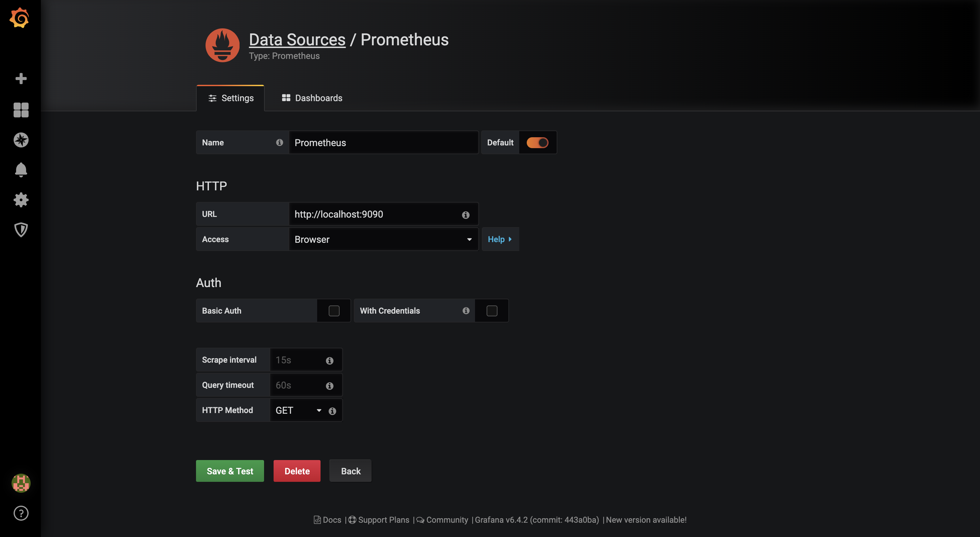Switch to the Settings tab
Image resolution: width=980 pixels, height=537 pixels.
[x=231, y=98]
